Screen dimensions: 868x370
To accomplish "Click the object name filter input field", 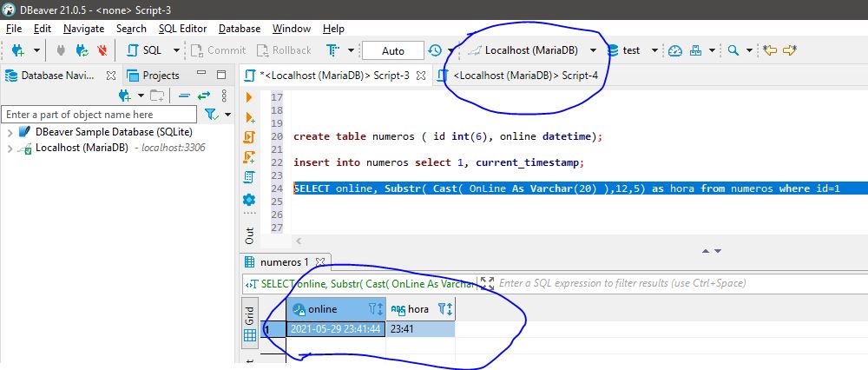I will click(x=100, y=115).
